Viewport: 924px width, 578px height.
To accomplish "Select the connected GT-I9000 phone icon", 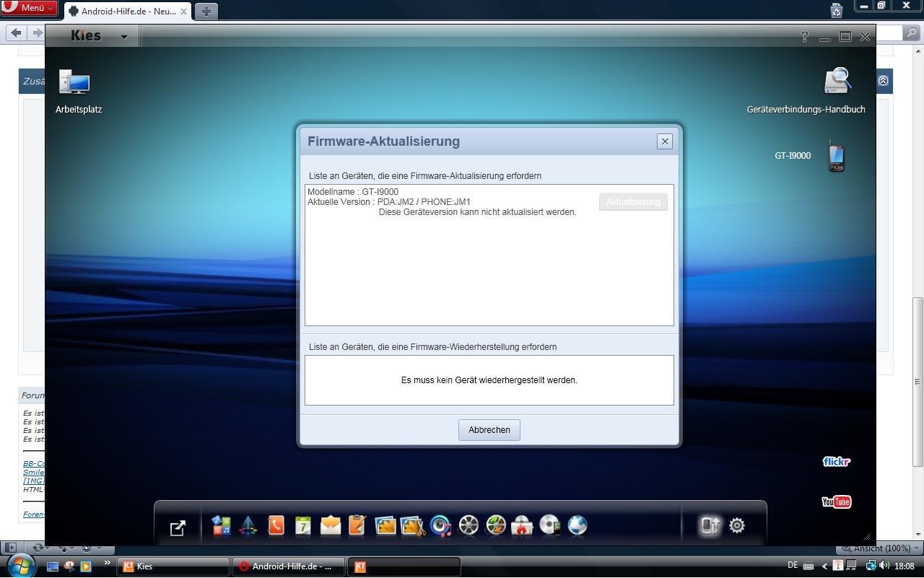I will (836, 156).
